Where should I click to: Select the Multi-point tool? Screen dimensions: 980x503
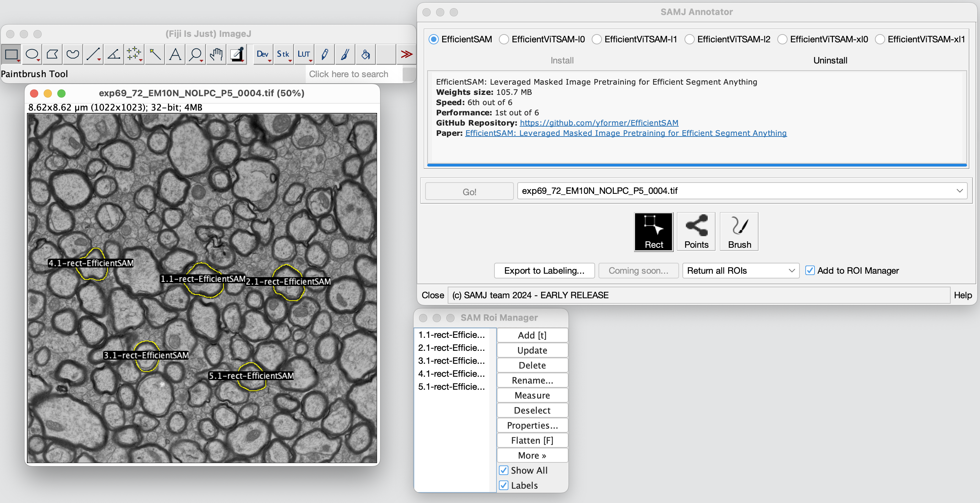(x=135, y=54)
